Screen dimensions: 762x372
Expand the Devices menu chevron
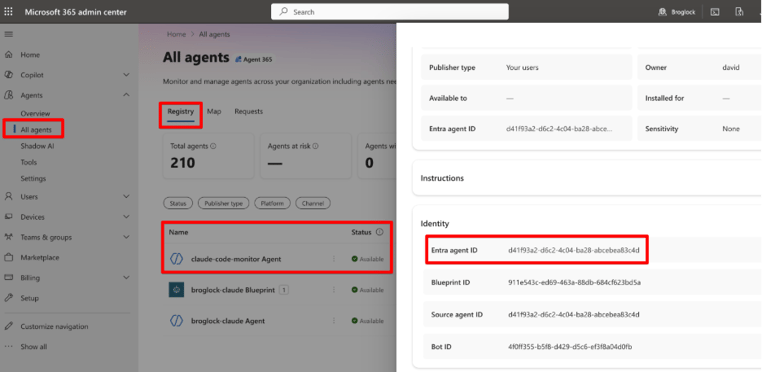coord(126,217)
